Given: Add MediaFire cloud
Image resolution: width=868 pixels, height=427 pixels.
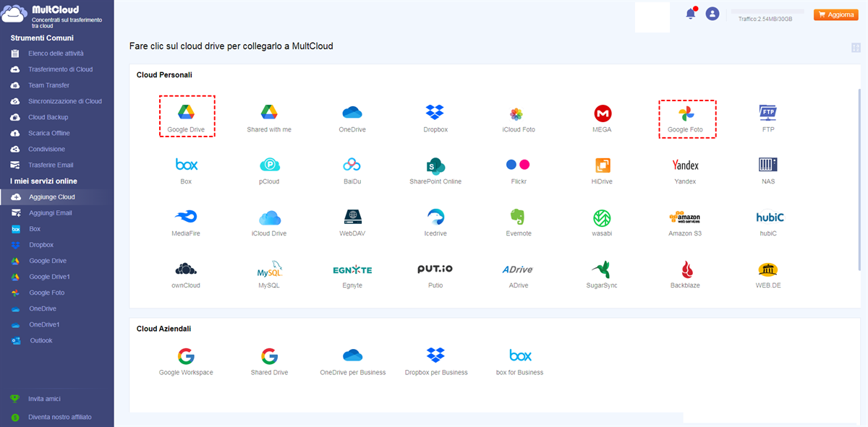Looking at the screenshot, I should pos(187,217).
